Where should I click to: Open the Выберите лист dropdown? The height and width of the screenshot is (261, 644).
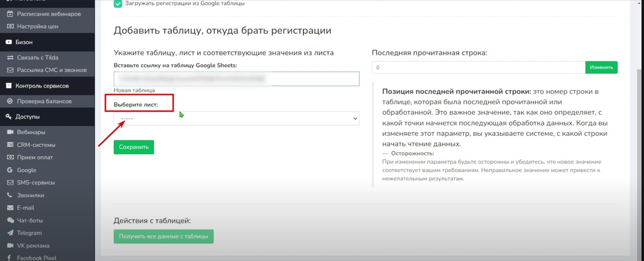point(236,118)
